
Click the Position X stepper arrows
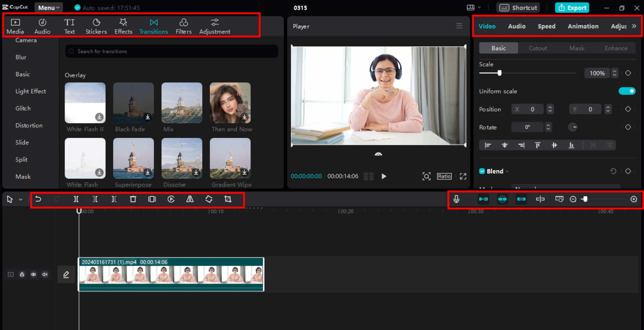point(550,109)
